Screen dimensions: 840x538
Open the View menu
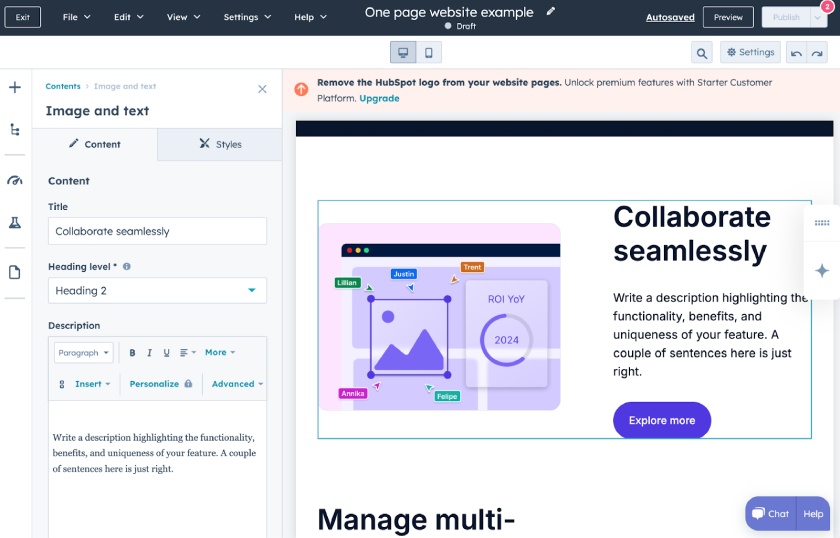pos(183,17)
